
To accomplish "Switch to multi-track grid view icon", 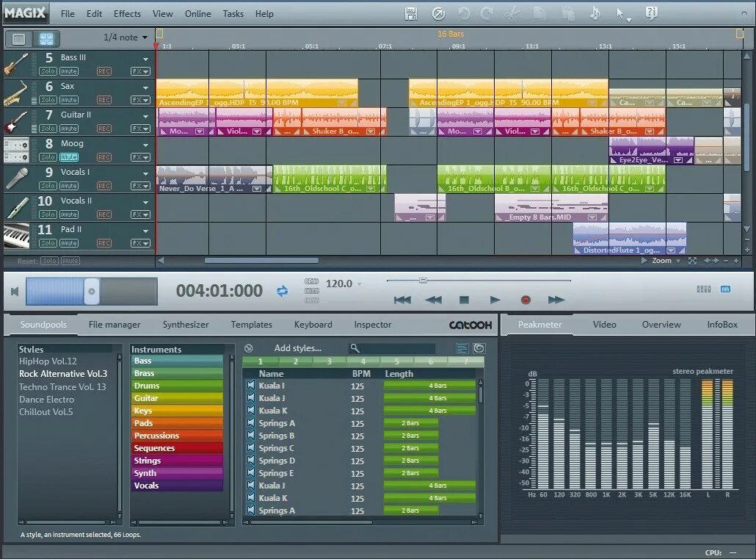I will [x=46, y=39].
